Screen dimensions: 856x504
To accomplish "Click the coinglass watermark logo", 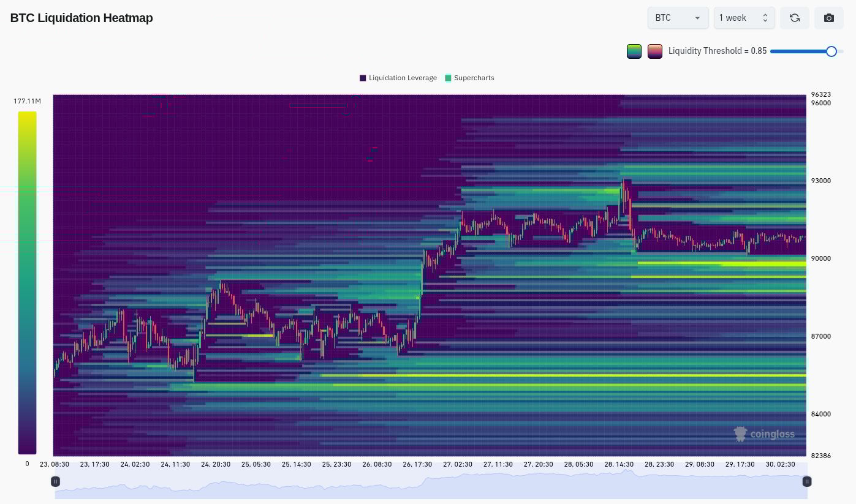I will (764, 434).
